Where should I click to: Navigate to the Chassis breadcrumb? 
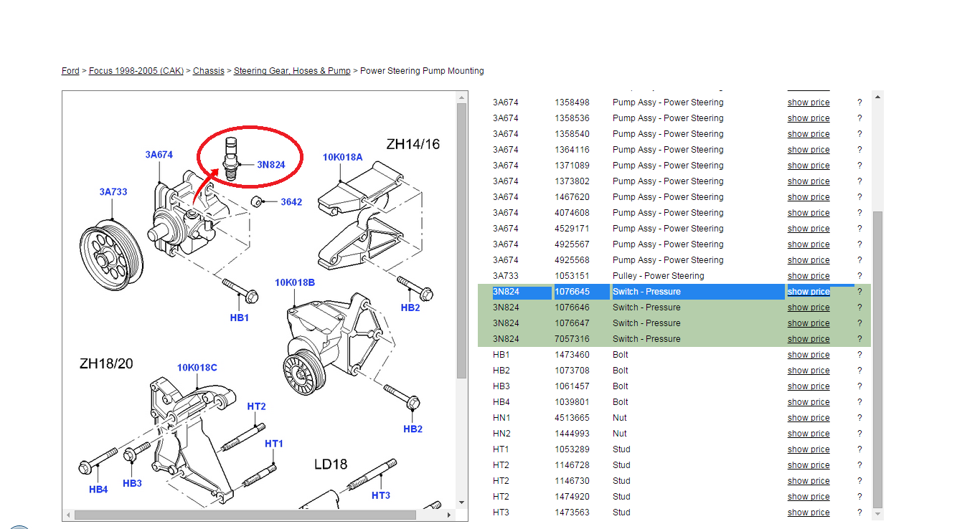point(209,71)
